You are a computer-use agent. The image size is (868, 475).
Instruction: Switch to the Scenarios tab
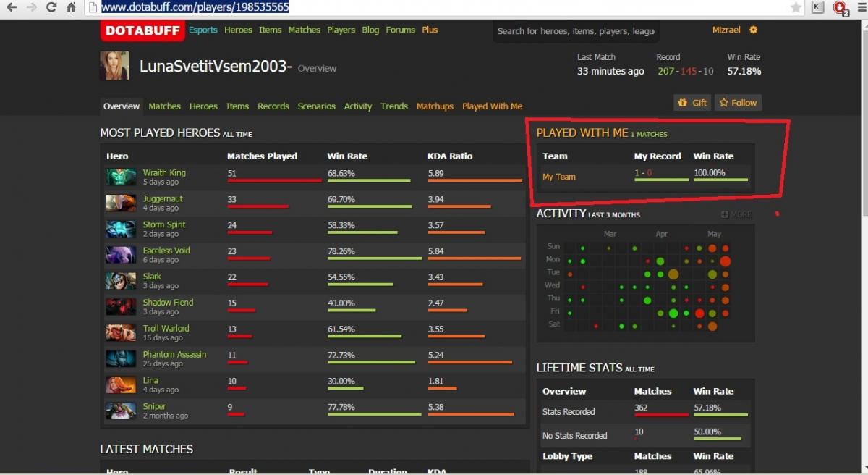(317, 106)
